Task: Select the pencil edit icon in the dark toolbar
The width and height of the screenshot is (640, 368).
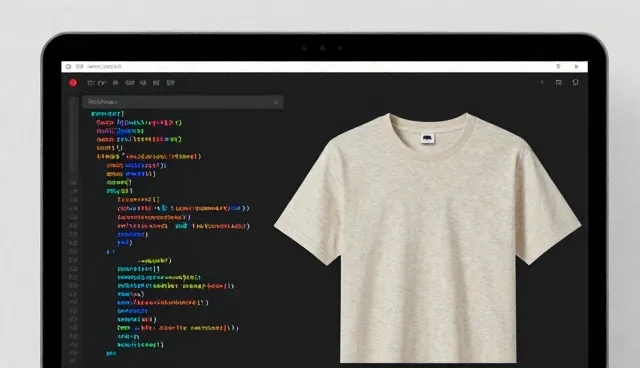Action: point(542,82)
